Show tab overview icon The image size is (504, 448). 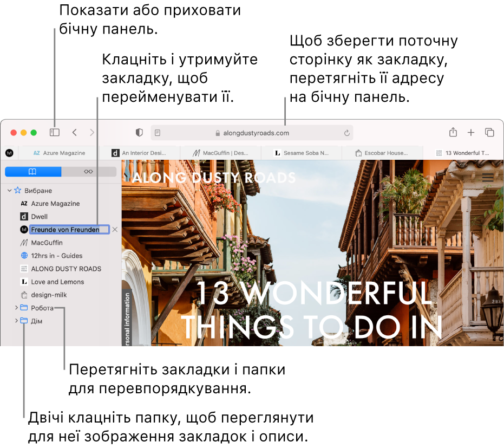point(489,132)
